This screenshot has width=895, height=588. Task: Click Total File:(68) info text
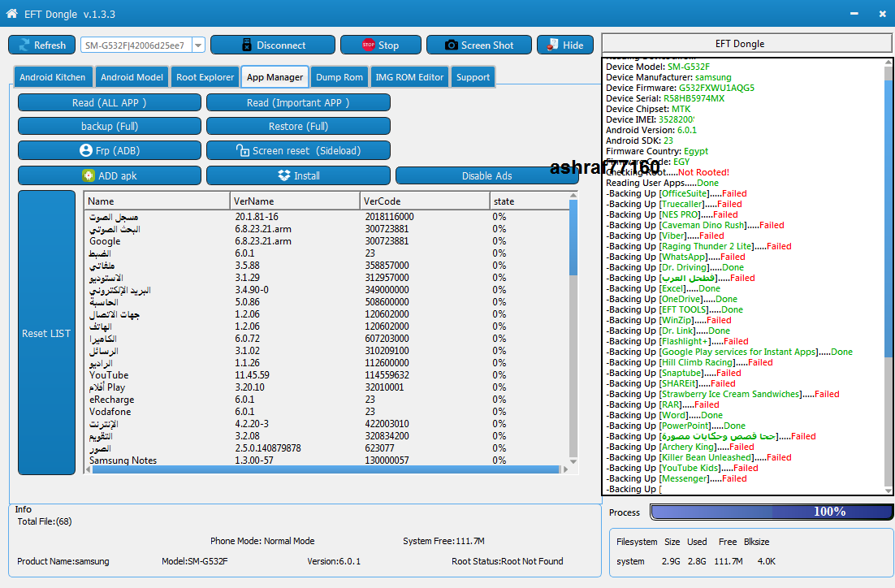coord(45,521)
